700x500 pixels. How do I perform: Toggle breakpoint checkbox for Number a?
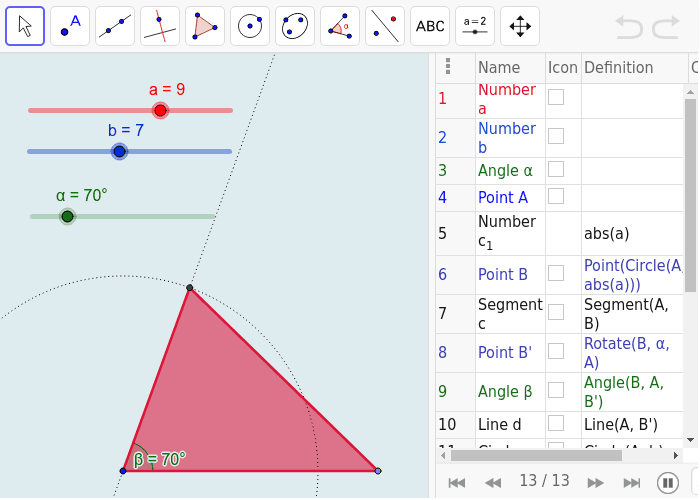556,97
